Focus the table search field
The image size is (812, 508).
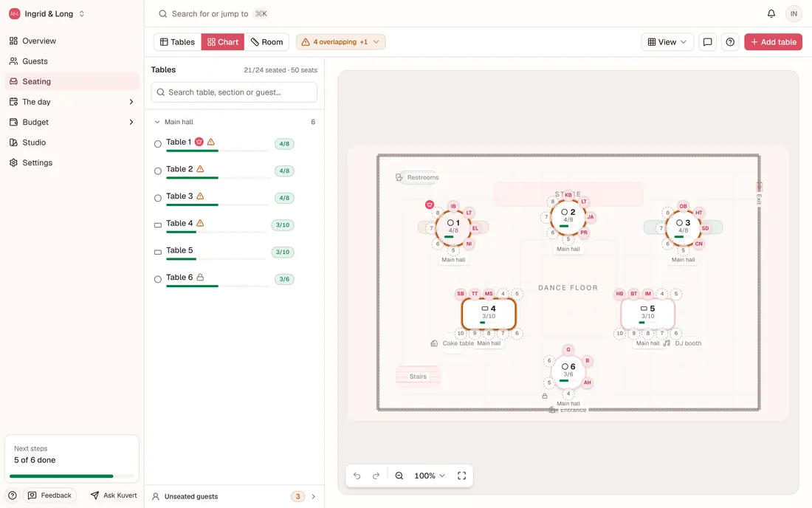[234, 92]
